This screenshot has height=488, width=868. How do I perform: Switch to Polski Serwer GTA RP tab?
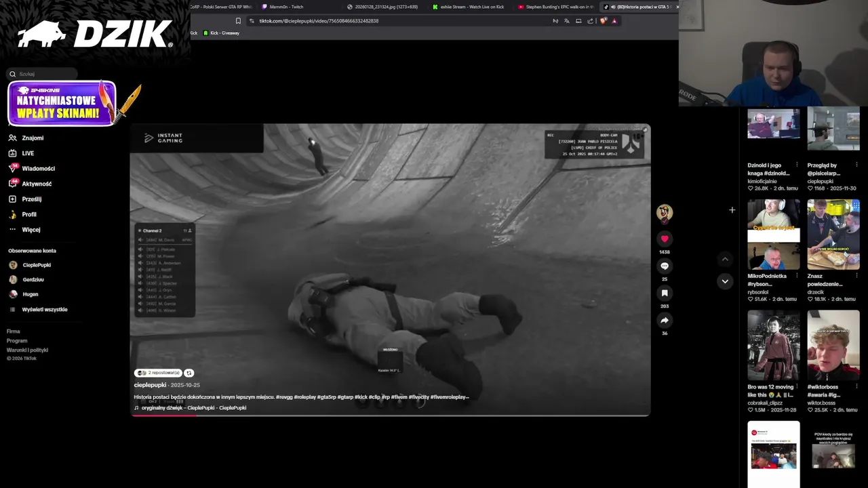[221, 7]
